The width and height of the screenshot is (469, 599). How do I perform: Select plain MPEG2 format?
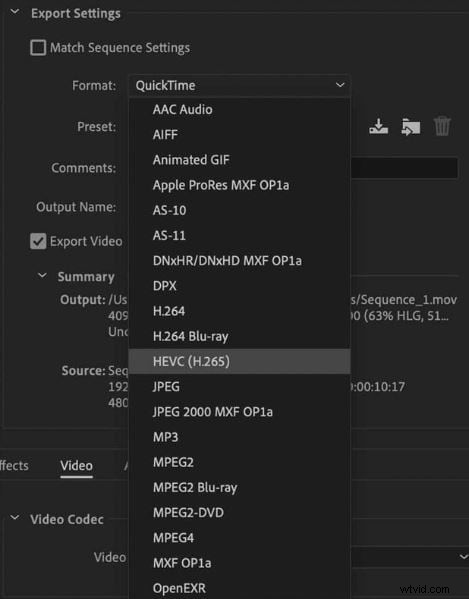pos(239,462)
